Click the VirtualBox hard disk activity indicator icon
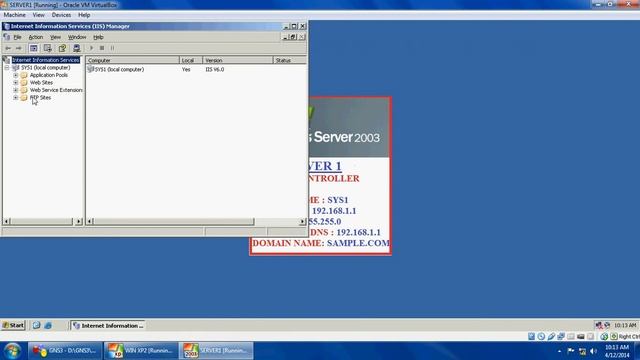 click(531, 336)
